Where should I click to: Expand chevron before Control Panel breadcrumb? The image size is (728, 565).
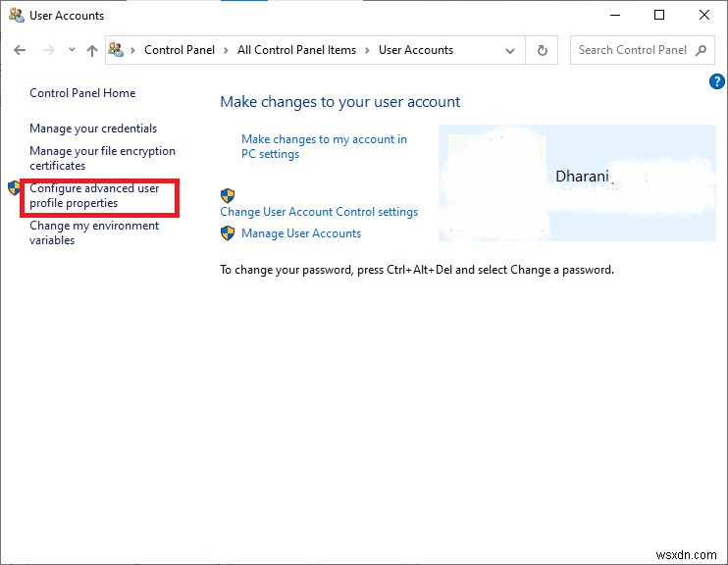point(132,50)
